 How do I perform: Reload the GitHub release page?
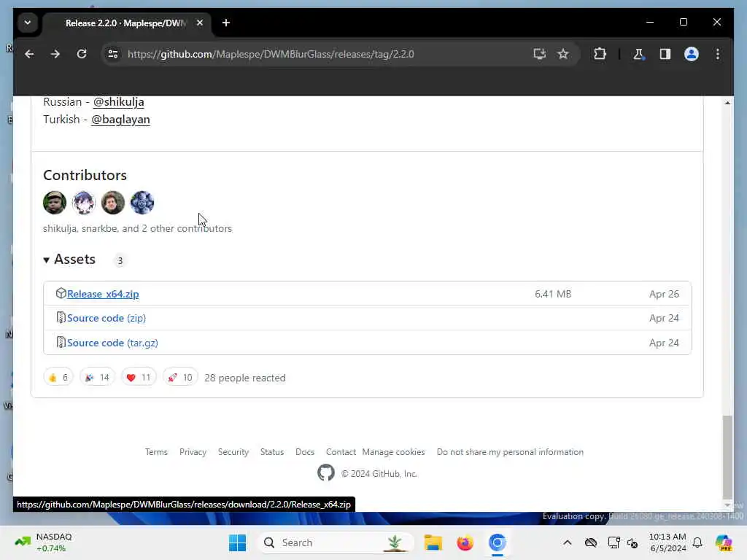[82, 54]
